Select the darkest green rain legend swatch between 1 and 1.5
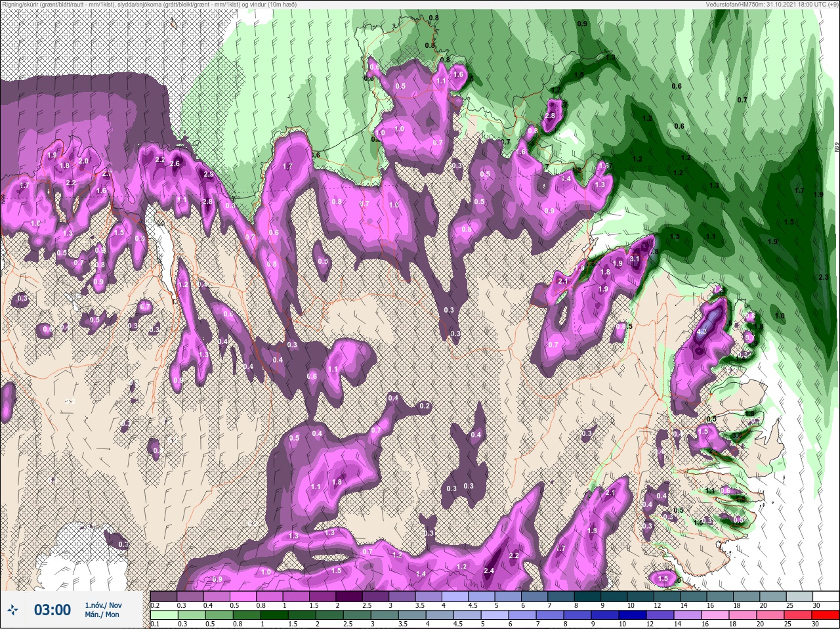 point(275,616)
